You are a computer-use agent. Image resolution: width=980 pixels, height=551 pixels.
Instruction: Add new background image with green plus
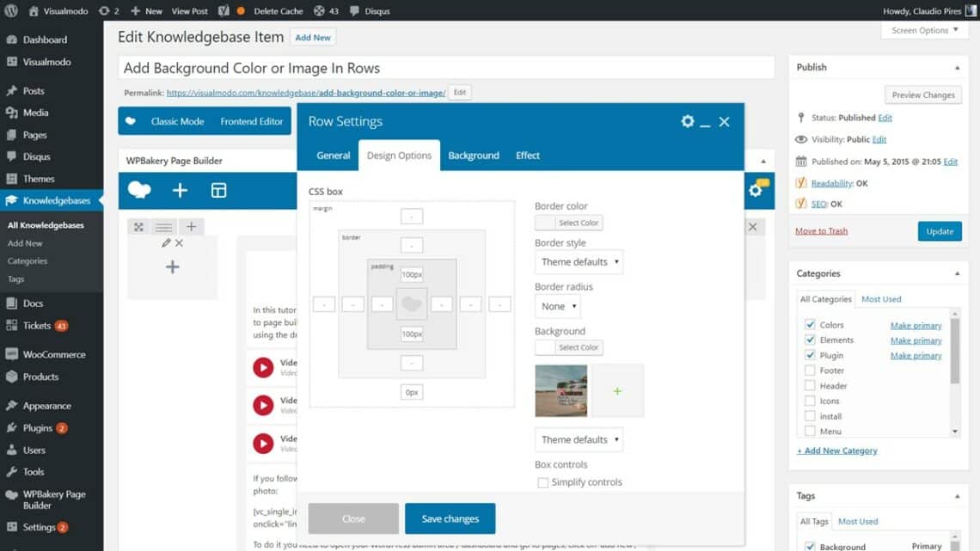617,391
